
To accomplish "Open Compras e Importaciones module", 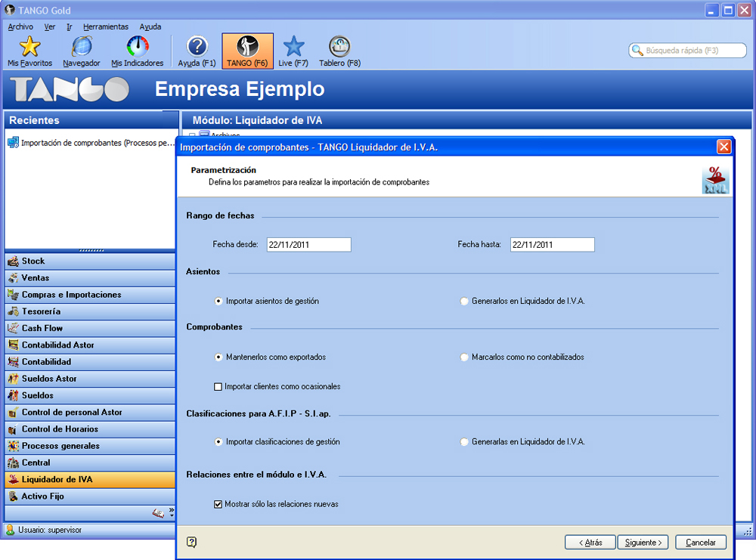I will 90,295.
